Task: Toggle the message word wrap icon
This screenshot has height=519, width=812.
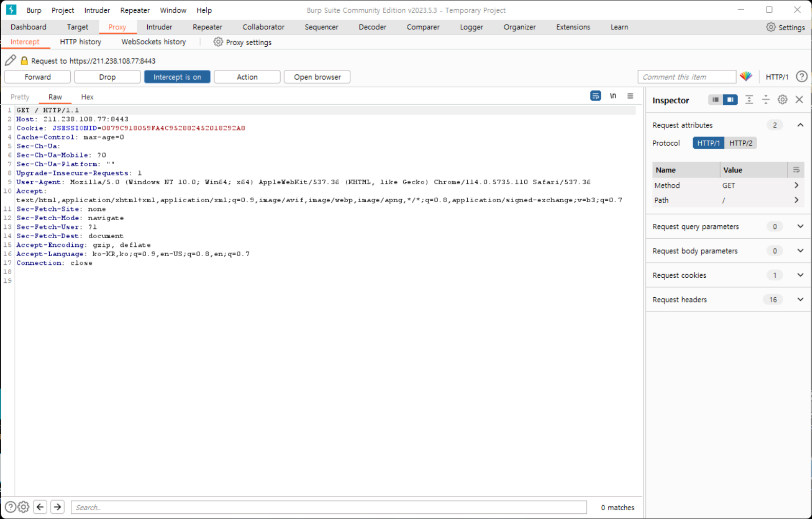Action: pos(595,96)
